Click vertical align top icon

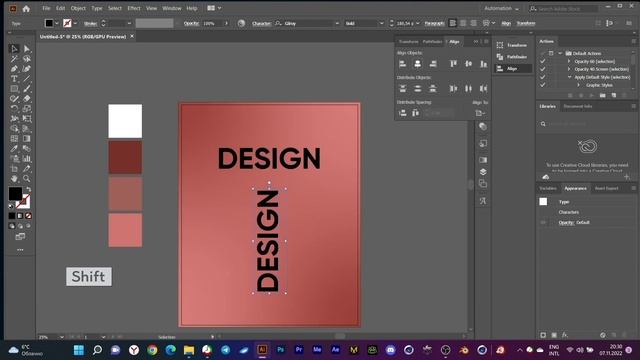(x=453, y=64)
